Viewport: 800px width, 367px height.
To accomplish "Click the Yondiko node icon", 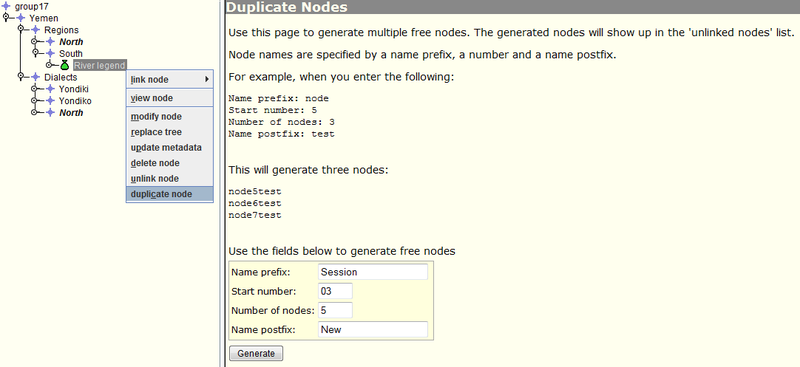I will click(50, 101).
